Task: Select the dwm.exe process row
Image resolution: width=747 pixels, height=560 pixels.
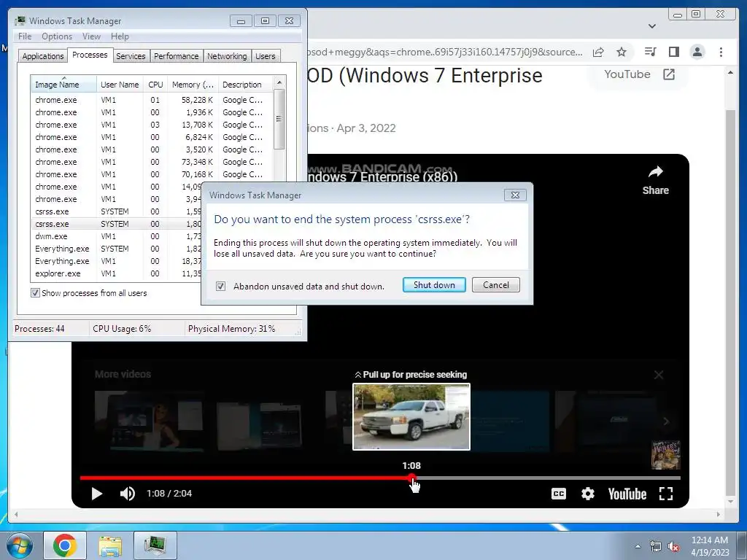Action: tap(117, 236)
